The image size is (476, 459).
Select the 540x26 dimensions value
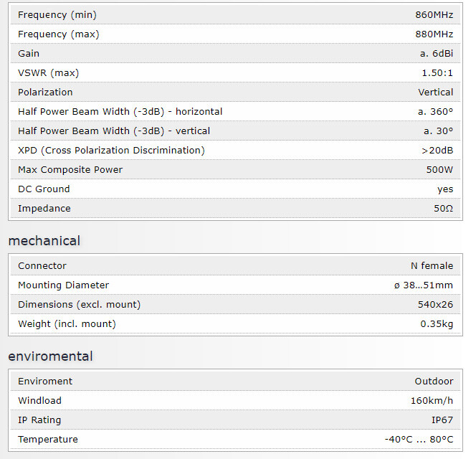435,304
